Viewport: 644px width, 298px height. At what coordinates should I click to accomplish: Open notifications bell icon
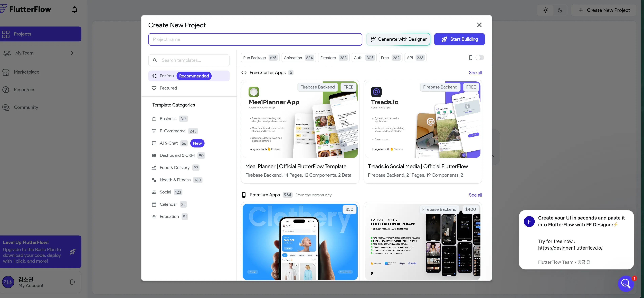coord(74,10)
